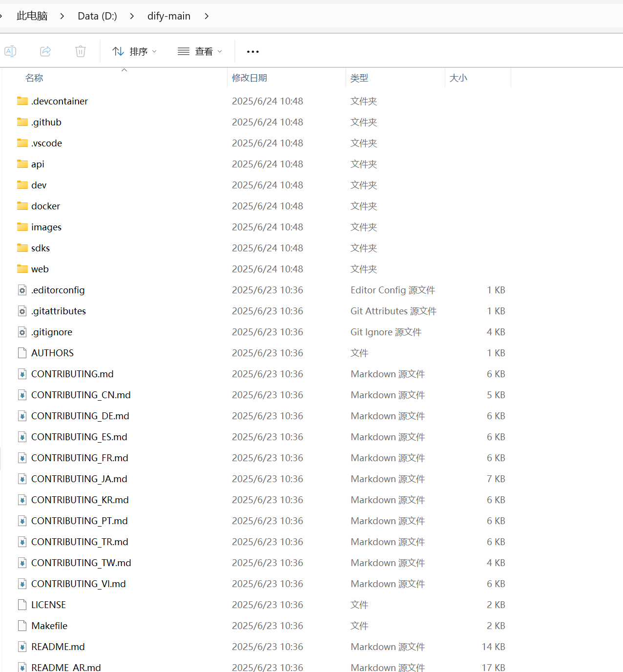
Task: Click the 此电脑 breadcrumb
Action: (32, 16)
